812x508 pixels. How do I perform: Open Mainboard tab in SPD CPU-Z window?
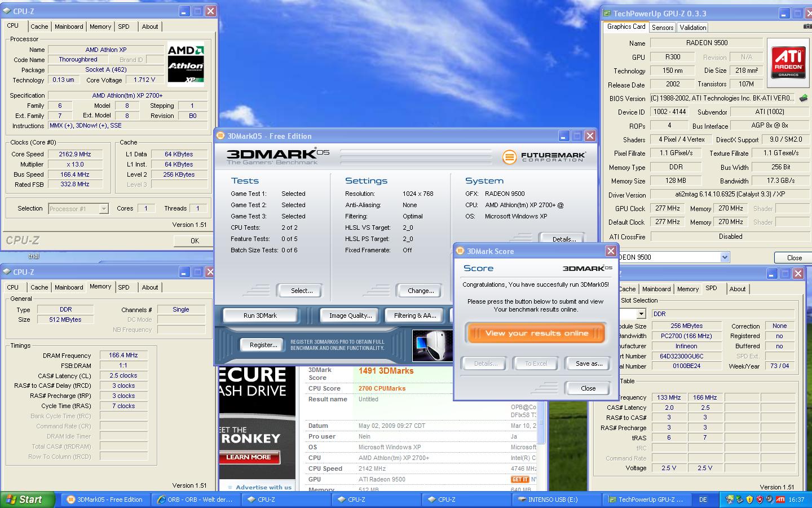(656, 289)
